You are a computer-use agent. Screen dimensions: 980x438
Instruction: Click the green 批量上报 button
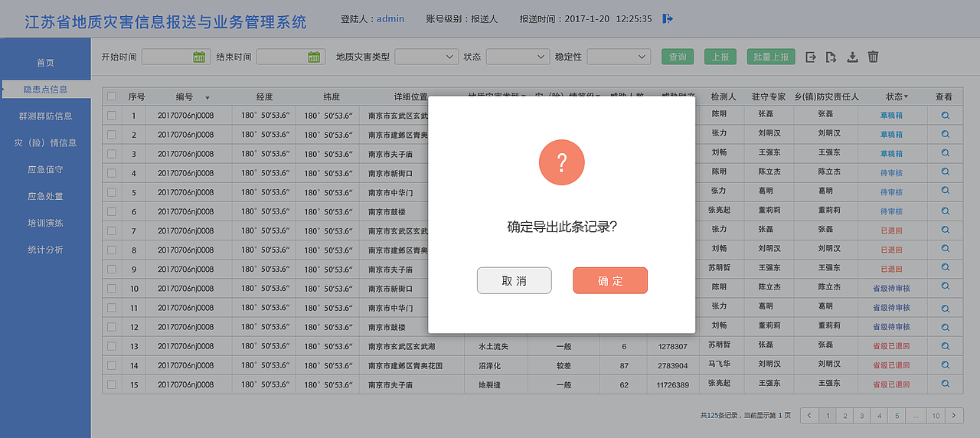point(771,57)
